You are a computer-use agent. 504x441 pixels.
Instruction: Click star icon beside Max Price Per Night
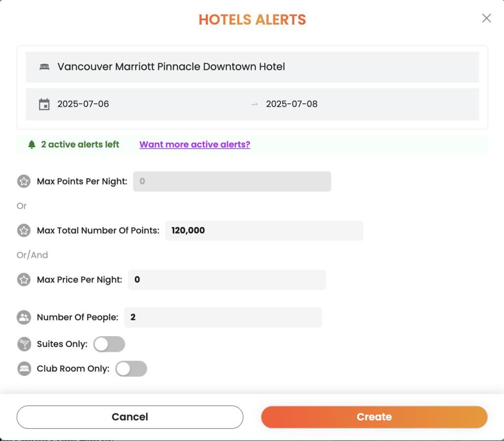(x=24, y=280)
